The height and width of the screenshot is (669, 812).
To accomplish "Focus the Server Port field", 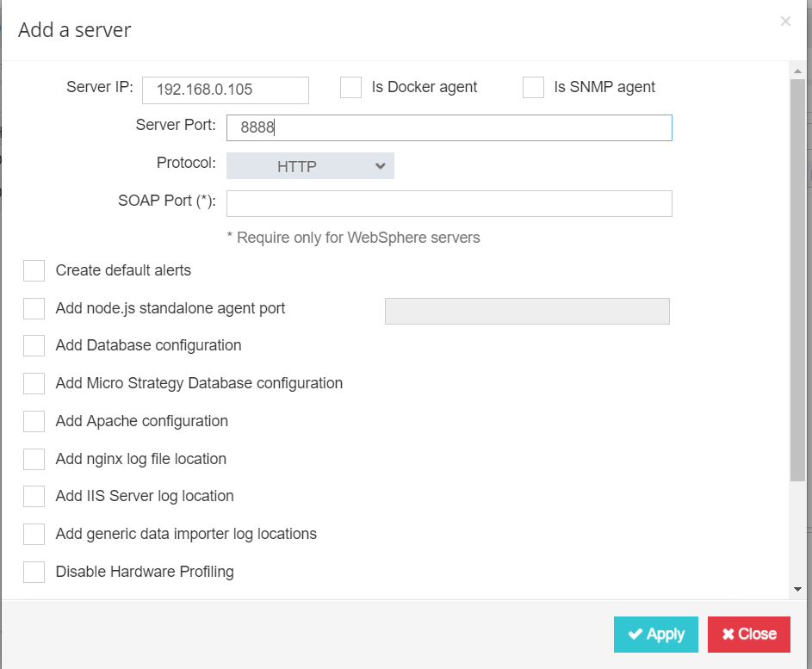I will pyautogui.click(x=449, y=127).
